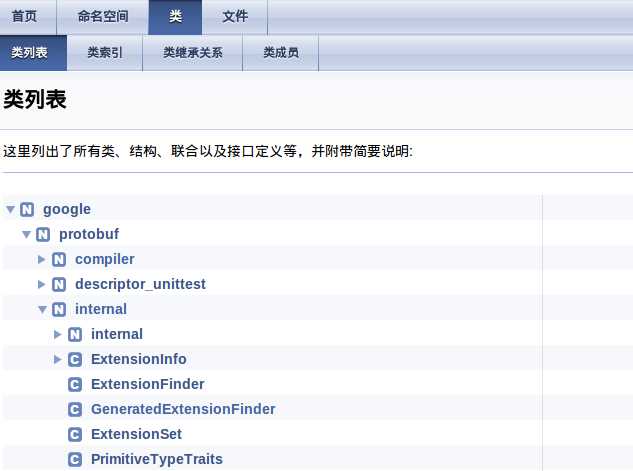Screen dimensions: 633x471
Task: Open the PrimitiveTypeTraits class link
Action: click(157, 460)
